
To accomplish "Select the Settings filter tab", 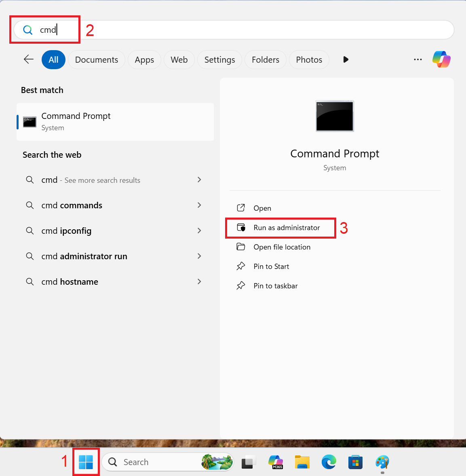I will pyautogui.click(x=219, y=60).
